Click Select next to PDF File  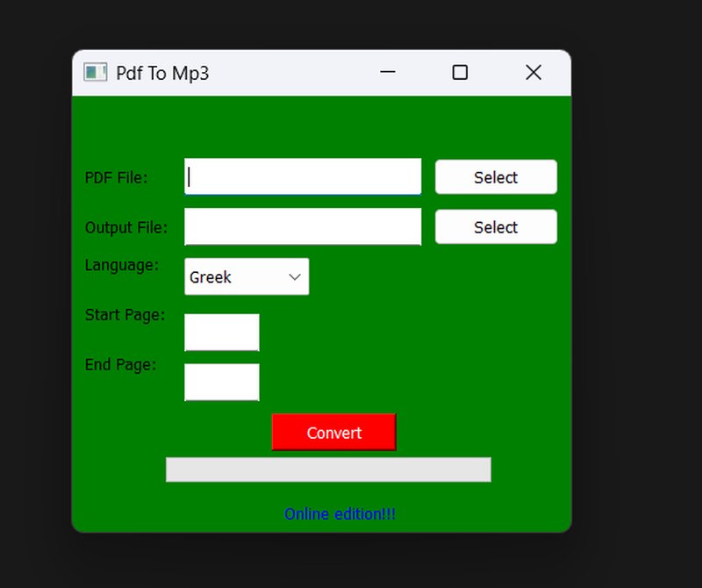[x=496, y=176]
